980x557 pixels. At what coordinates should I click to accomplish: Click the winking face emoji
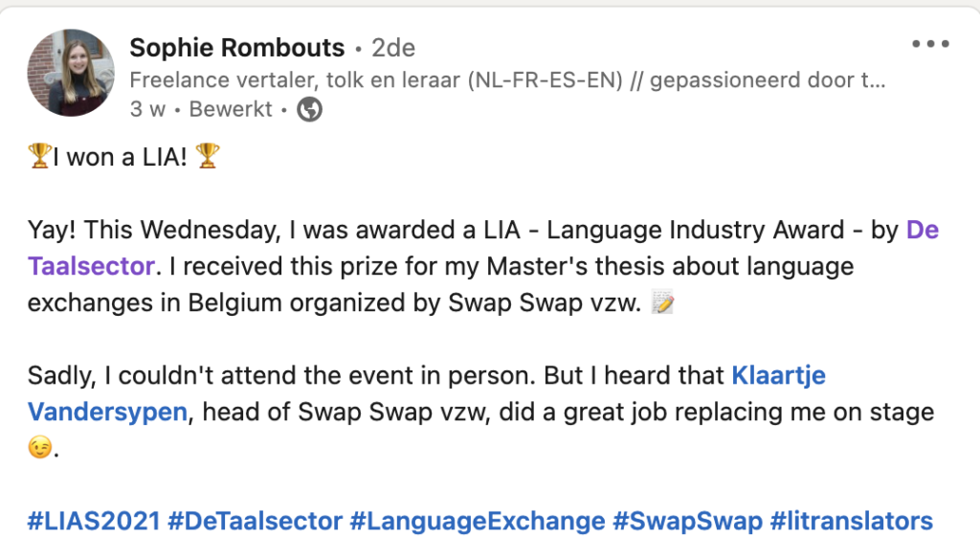(40, 448)
